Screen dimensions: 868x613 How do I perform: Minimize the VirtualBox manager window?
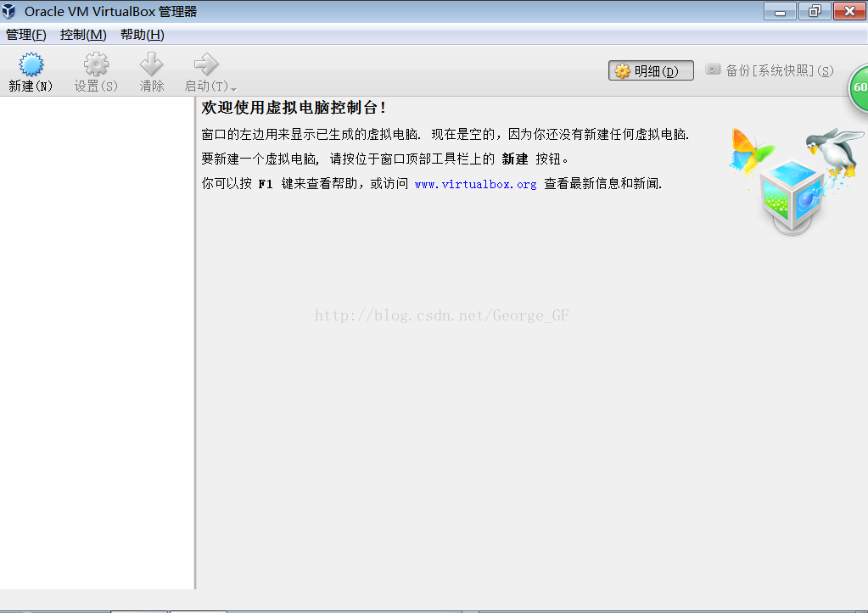780,11
